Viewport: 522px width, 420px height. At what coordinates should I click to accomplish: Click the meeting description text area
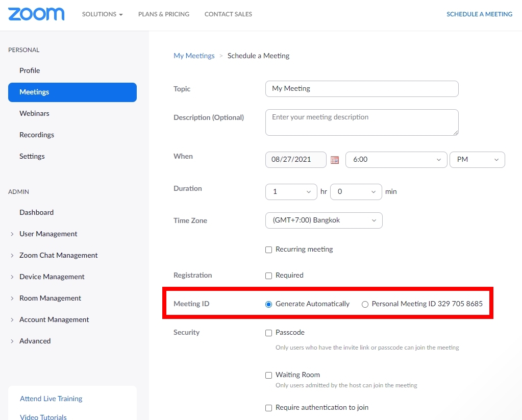tap(361, 122)
